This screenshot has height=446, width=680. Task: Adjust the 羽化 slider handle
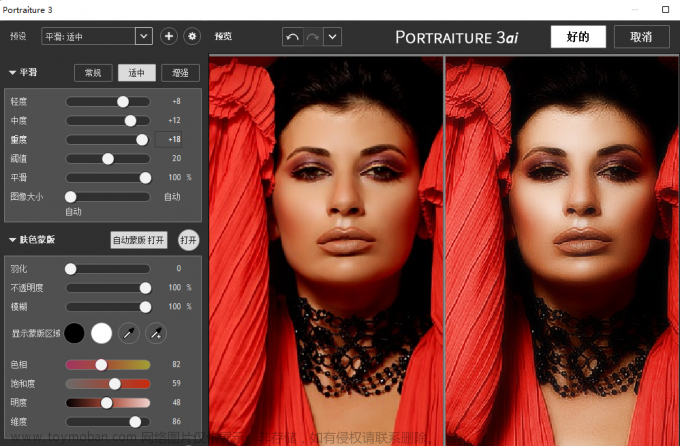point(71,269)
